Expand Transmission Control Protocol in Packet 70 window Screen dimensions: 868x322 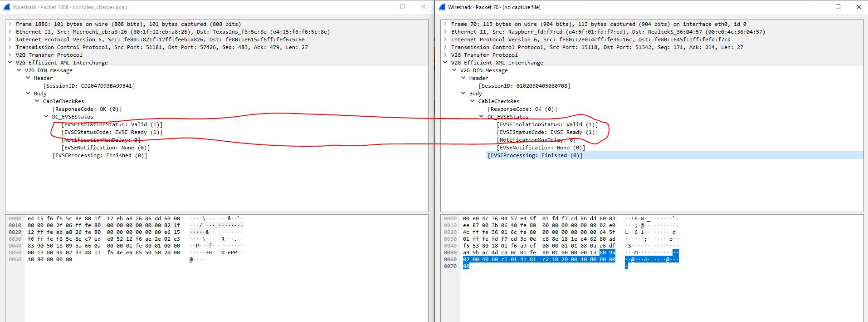[445, 47]
